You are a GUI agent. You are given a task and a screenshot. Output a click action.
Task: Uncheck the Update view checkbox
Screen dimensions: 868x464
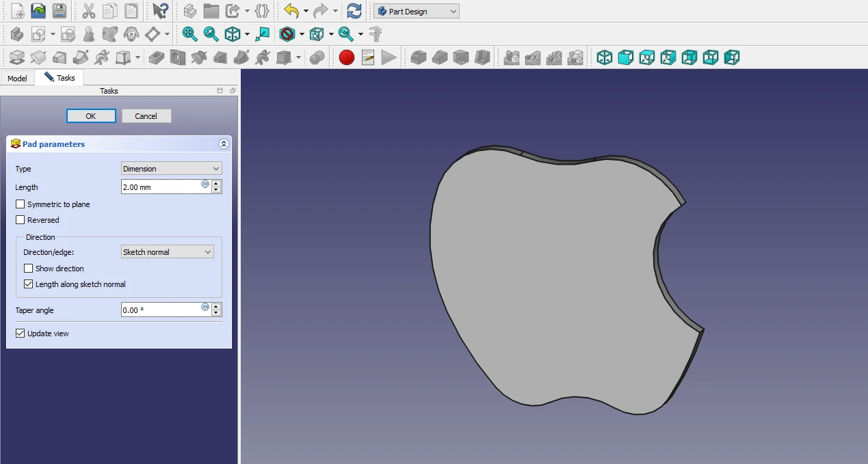[21, 333]
